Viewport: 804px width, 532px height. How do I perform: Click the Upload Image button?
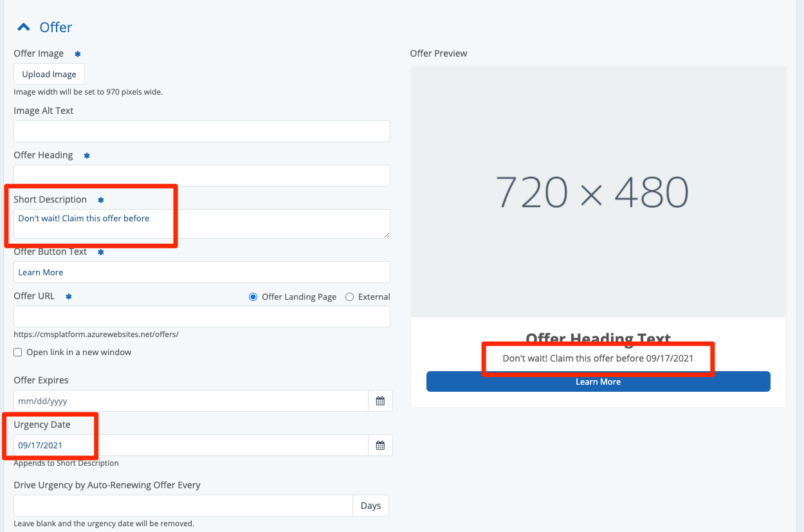(49, 74)
